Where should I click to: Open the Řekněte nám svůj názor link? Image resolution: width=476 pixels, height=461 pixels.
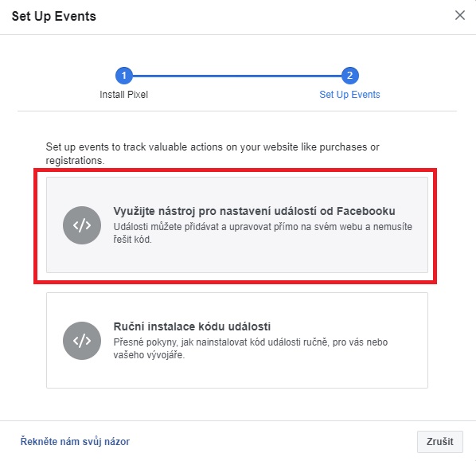point(75,441)
